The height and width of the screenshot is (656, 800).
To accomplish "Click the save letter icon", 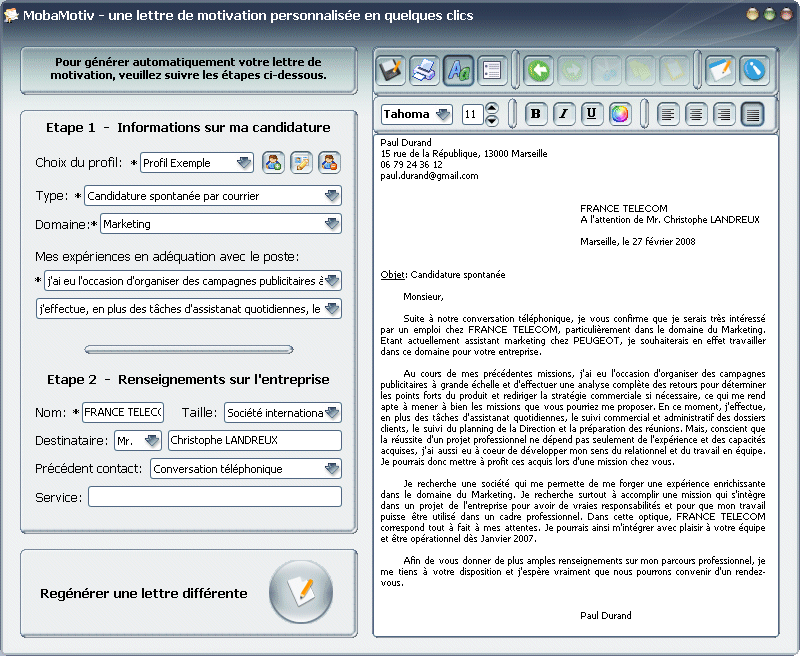I will pos(391,70).
